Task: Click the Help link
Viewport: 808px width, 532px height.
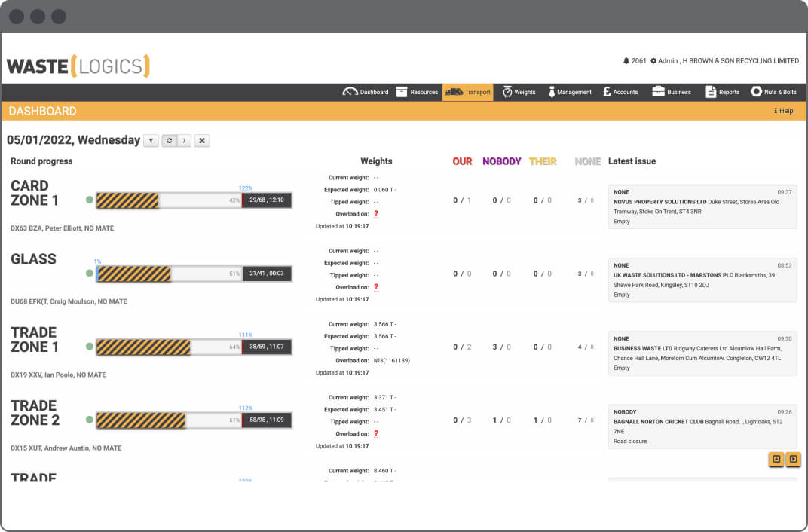Action: pos(784,111)
